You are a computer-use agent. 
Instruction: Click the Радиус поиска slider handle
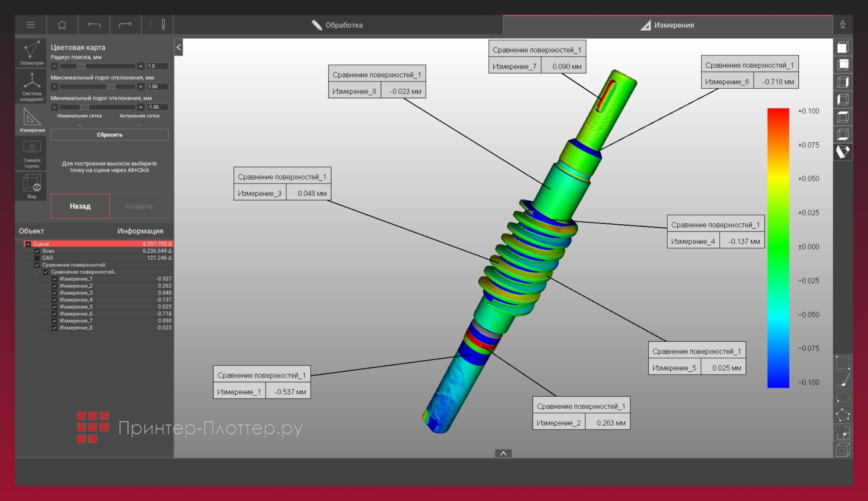point(81,66)
